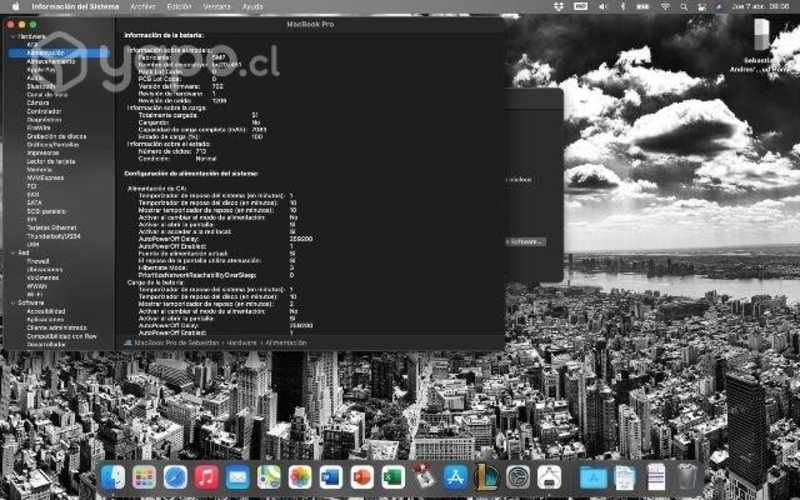Open System Preferences from the Dock
Viewport: 800px width, 500px height.
pyautogui.click(x=518, y=478)
